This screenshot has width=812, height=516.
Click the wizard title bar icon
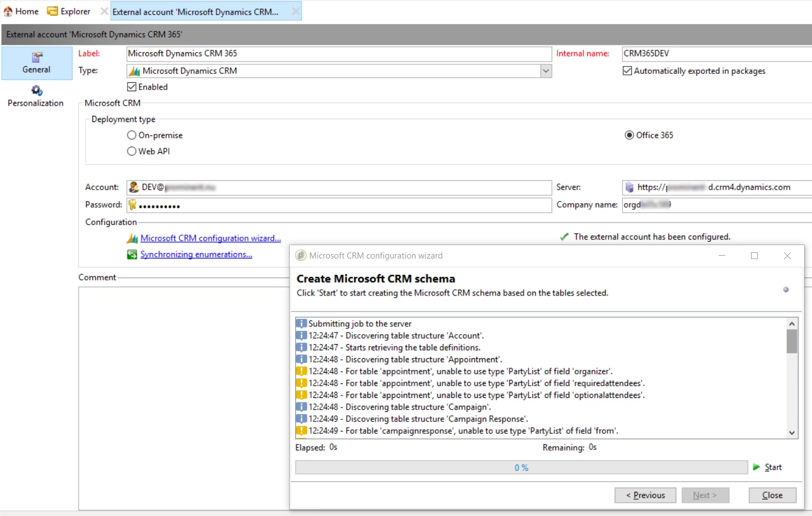tap(301, 256)
